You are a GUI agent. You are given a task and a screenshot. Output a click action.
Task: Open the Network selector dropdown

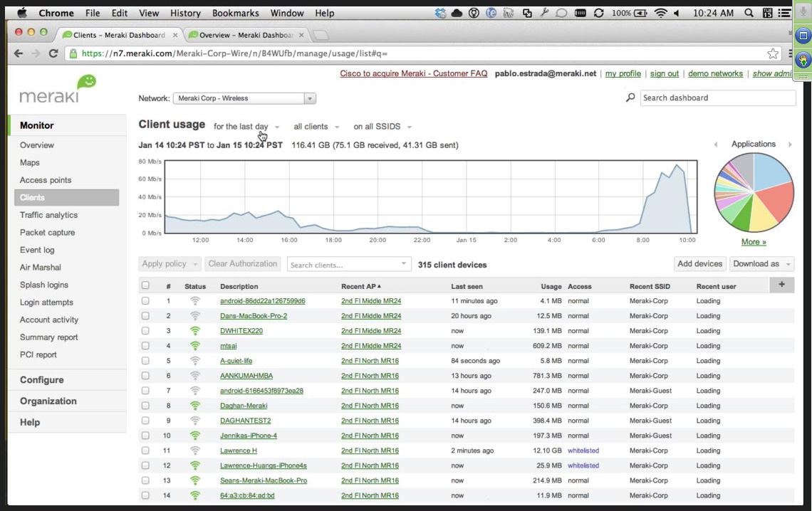pyautogui.click(x=244, y=98)
